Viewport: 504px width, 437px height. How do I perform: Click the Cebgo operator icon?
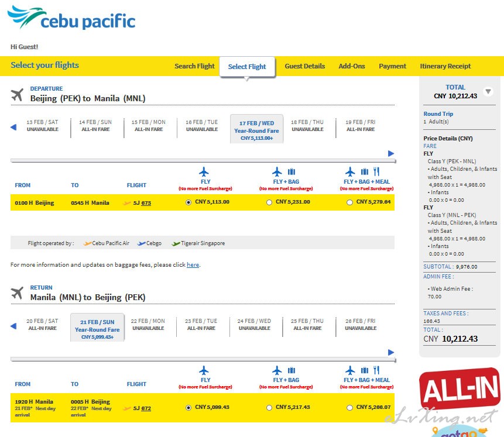[x=141, y=243]
